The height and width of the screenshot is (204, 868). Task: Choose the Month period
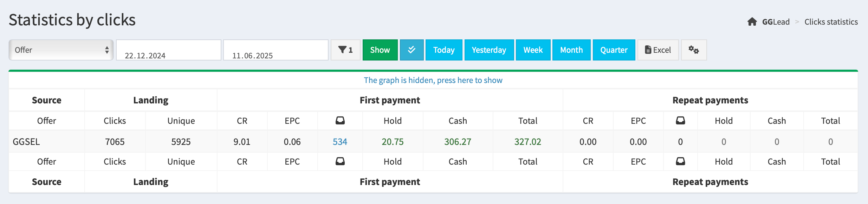[x=571, y=50]
